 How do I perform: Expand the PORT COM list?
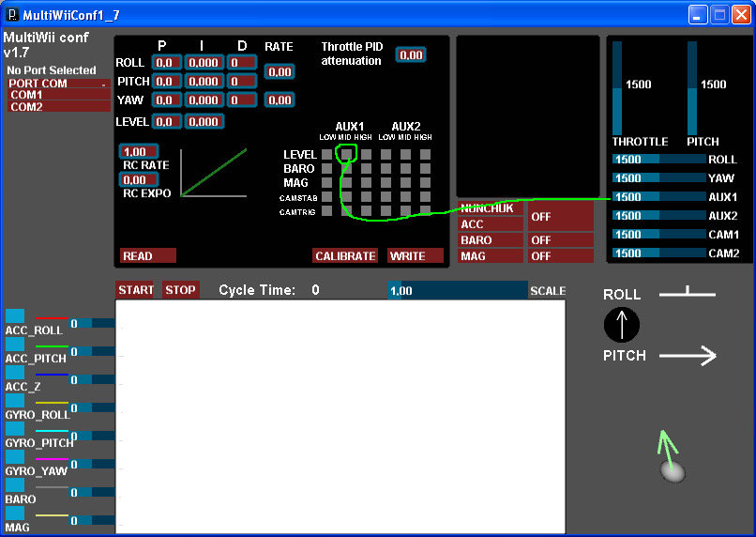coord(59,83)
